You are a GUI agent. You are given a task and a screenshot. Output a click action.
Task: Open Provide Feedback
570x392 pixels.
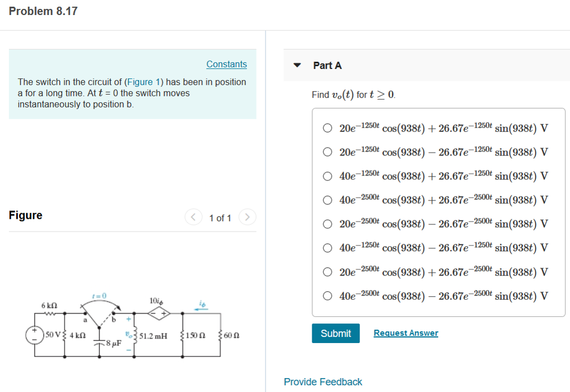tap(323, 382)
